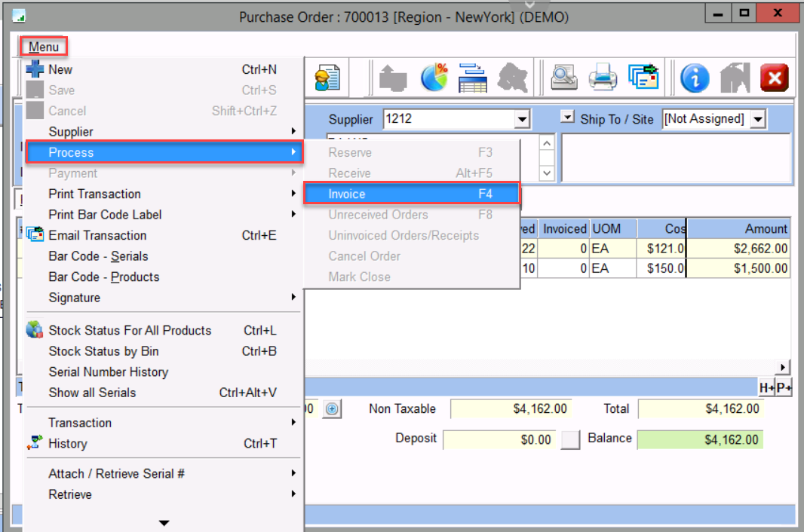Click the printer icon in toolbar
This screenshot has width=804, height=532.
pyautogui.click(x=603, y=78)
